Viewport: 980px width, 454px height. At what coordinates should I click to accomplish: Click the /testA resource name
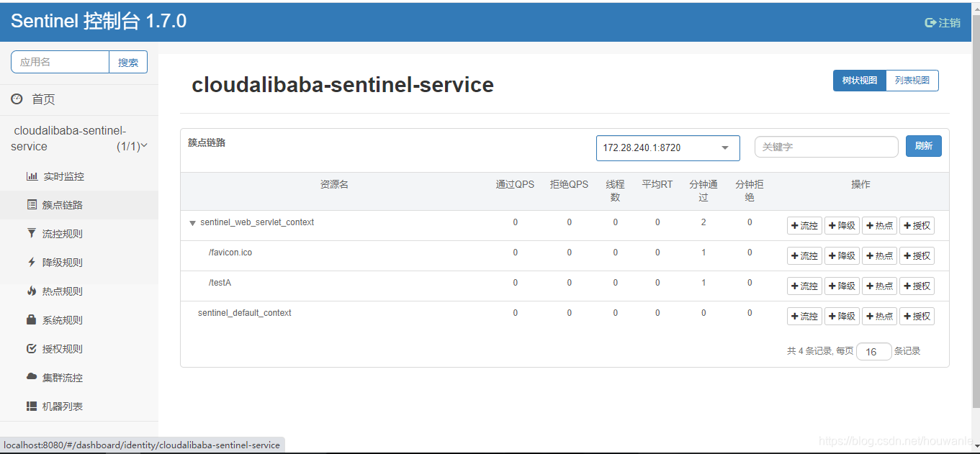coord(220,283)
